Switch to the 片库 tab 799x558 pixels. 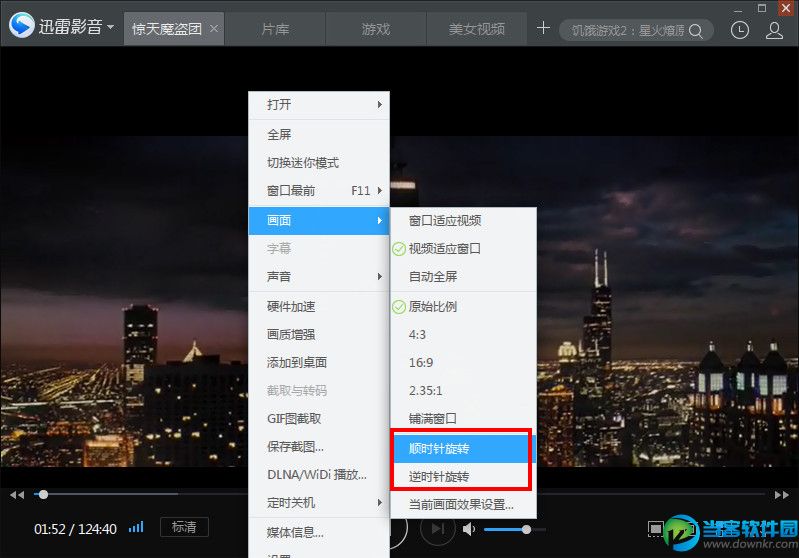275,29
